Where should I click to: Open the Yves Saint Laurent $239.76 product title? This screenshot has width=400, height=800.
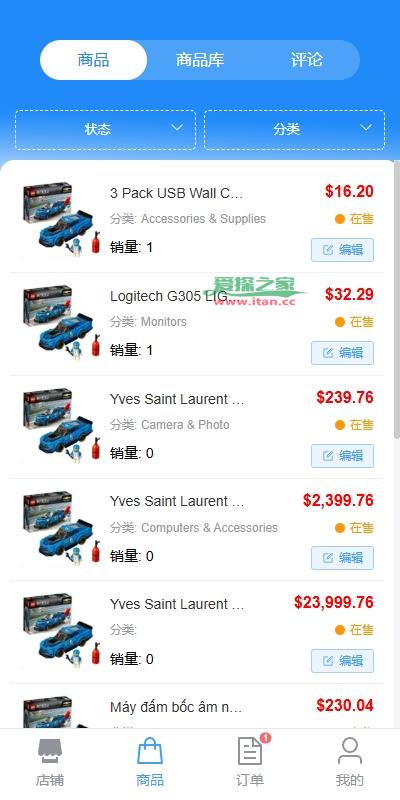pos(177,399)
